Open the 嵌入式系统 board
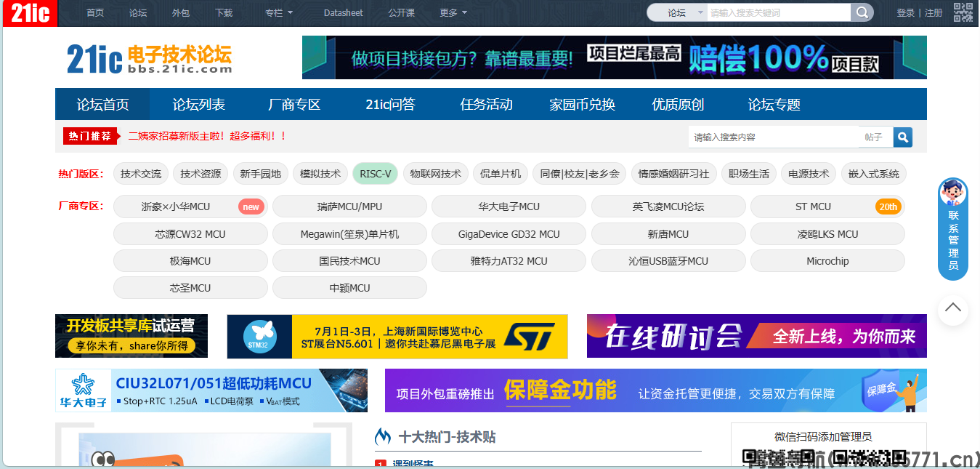 (874, 174)
